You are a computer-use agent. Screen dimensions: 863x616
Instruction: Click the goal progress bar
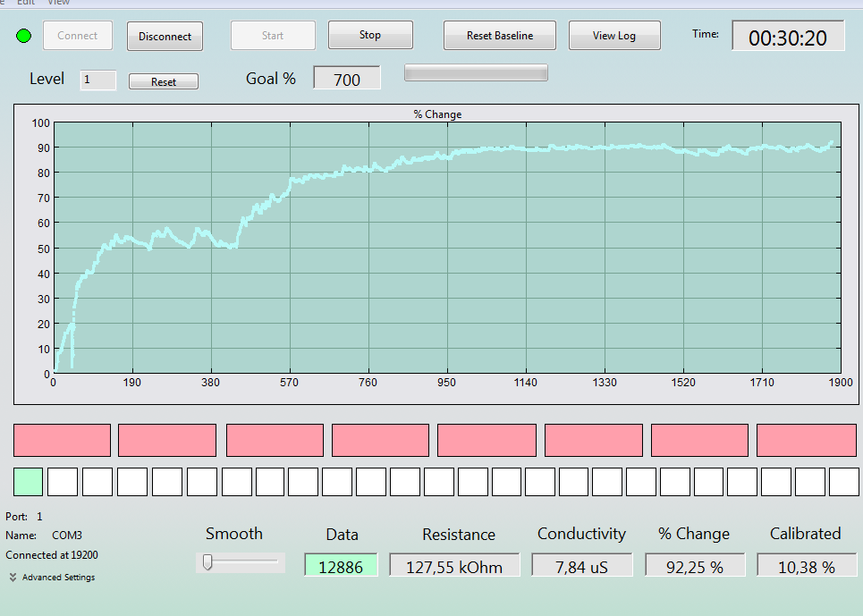pos(476,72)
